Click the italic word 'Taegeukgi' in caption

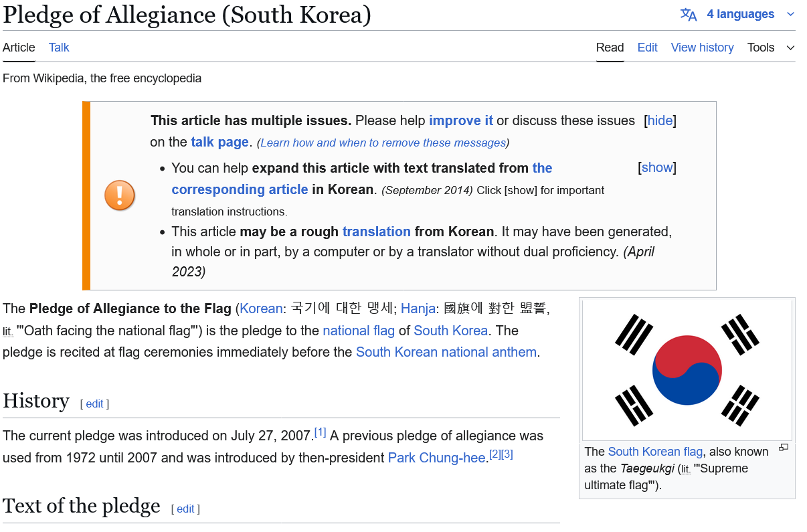[x=647, y=468]
